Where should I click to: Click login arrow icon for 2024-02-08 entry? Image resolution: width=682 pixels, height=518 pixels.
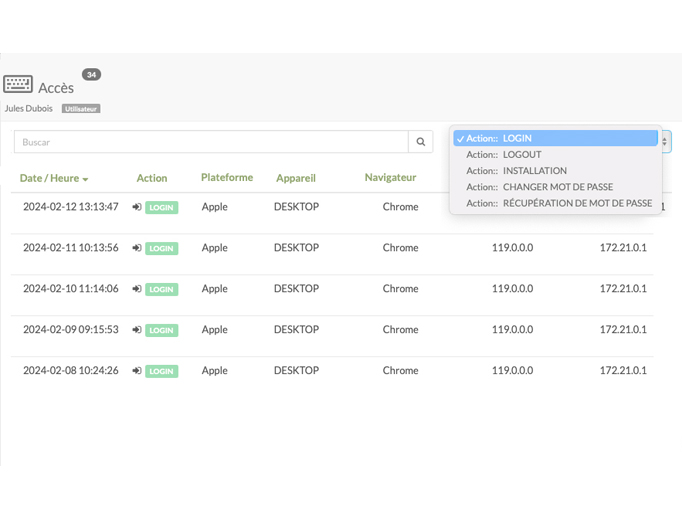pos(137,371)
